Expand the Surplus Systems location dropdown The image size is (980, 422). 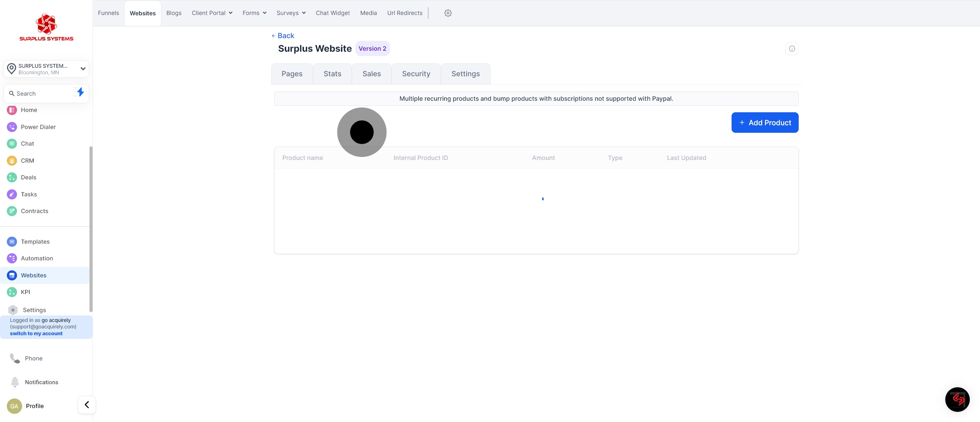(x=83, y=69)
